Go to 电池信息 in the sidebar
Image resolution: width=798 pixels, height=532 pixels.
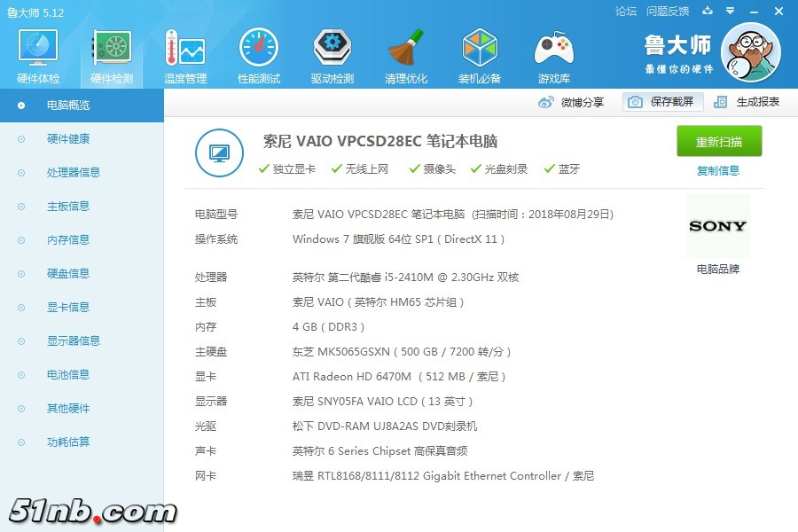(x=68, y=375)
